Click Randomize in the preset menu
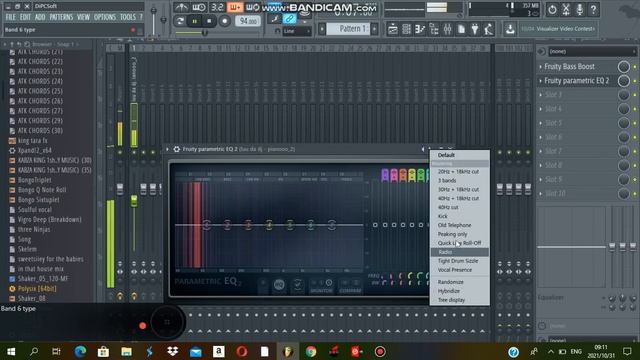This screenshot has width=640, height=360. [451, 282]
